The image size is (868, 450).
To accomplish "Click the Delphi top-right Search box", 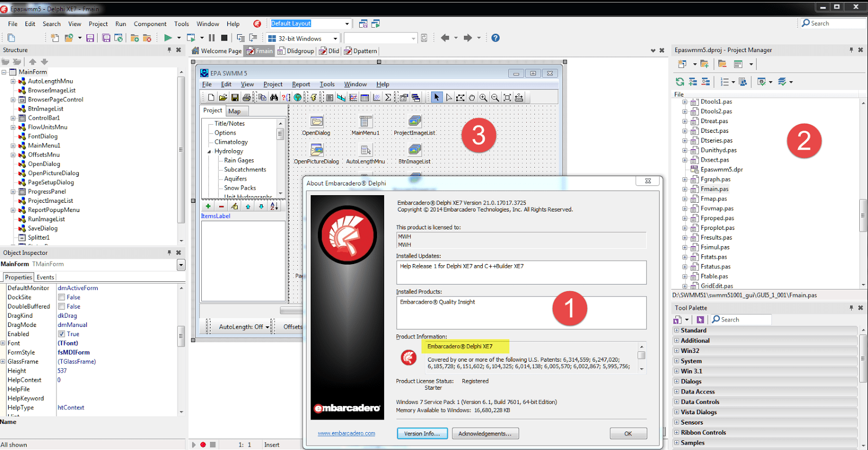I will pyautogui.click(x=833, y=23).
